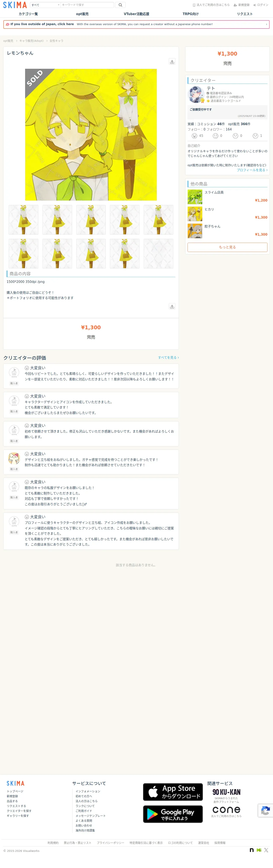Open the main レモンちゃん SOLD artwork
The width and height of the screenshot is (273, 868).
pyautogui.click(x=91, y=135)
